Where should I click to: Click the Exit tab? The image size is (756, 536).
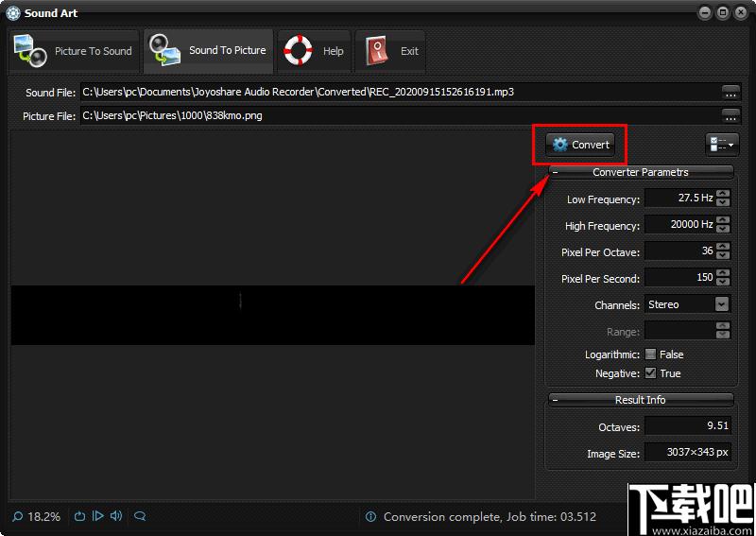pyautogui.click(x=390, y=51)
